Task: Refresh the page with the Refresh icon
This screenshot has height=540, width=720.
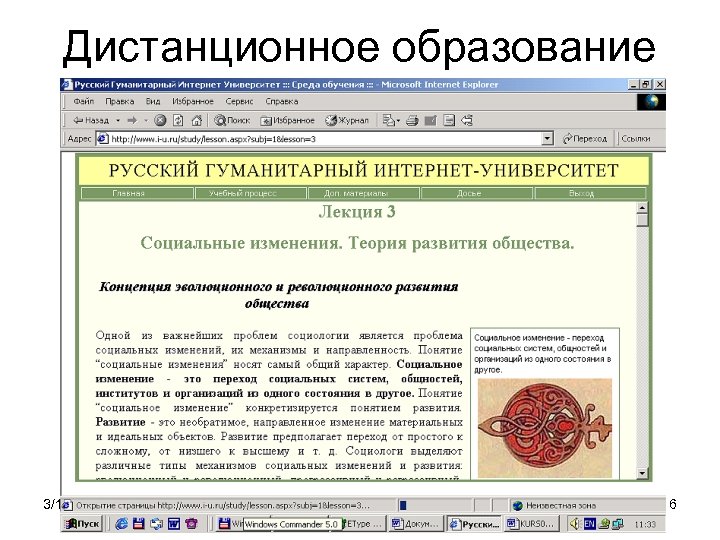Action: click(178, 120)
